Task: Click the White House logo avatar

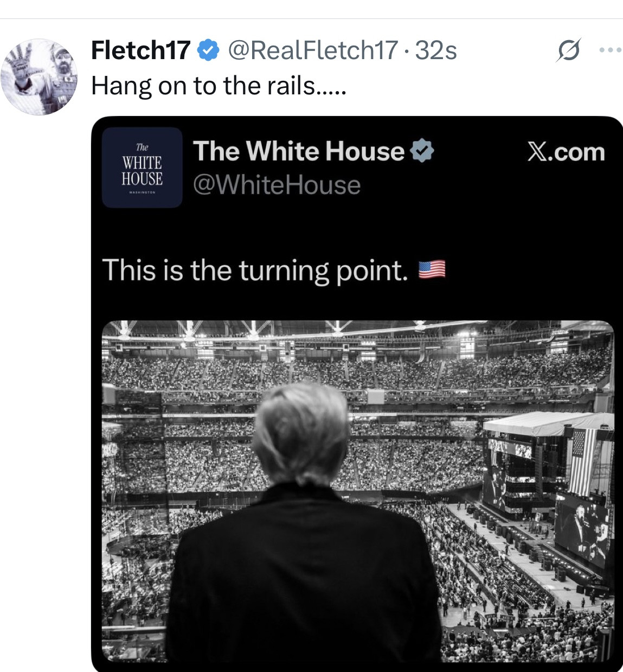Action: [142, 167]
